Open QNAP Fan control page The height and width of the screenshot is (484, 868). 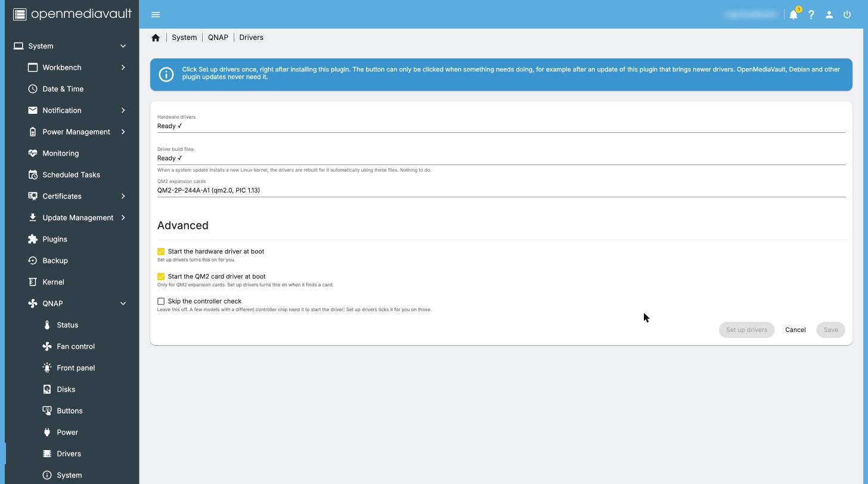coord(72,346)
